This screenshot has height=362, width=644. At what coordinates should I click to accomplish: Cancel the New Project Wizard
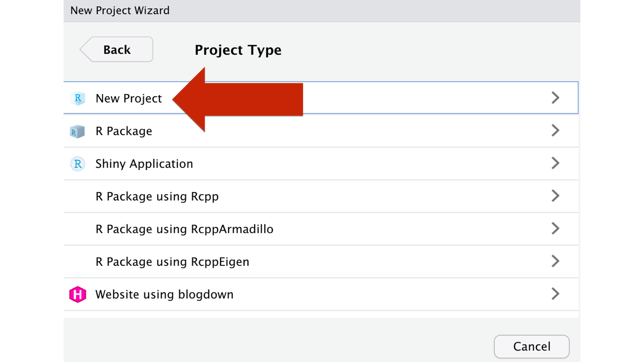[531, 346]
